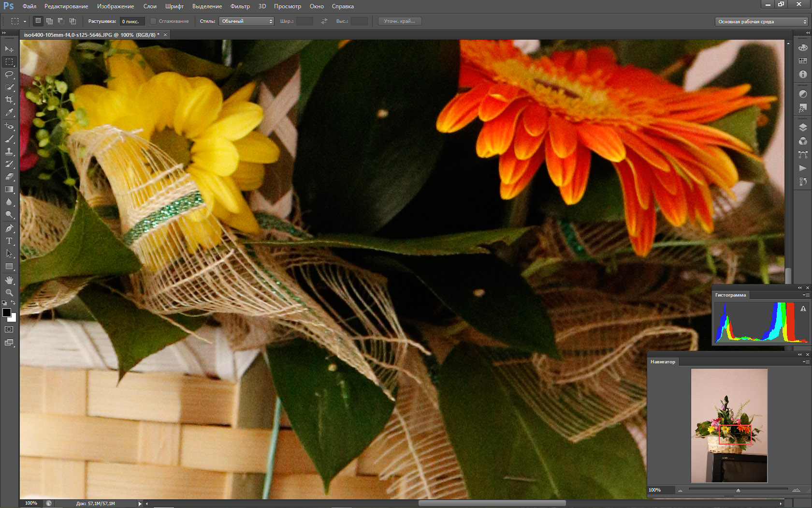Select the Zoom tool in the toolbox
Screen dimensions: 812x508
(9, 293)
